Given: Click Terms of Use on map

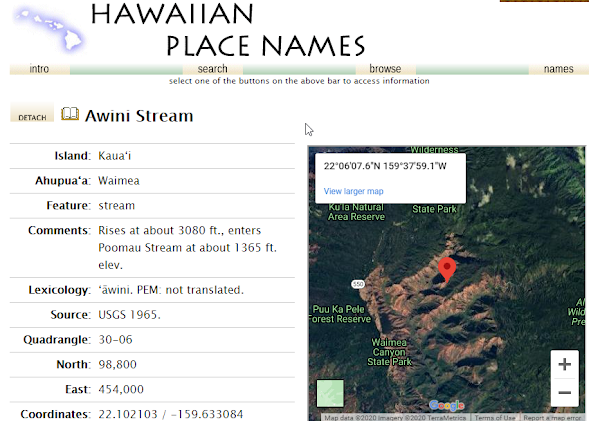Looking at the screenshot, I should (495, 418).
